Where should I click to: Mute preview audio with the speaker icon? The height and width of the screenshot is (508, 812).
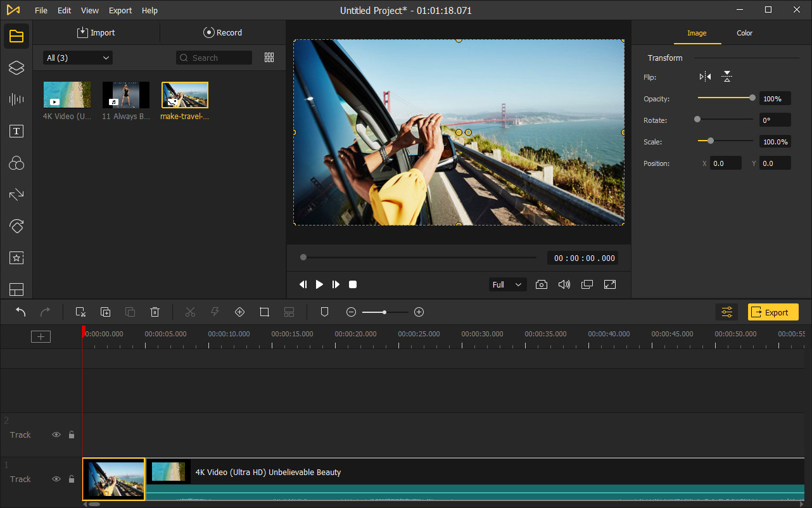pos(564,284)
